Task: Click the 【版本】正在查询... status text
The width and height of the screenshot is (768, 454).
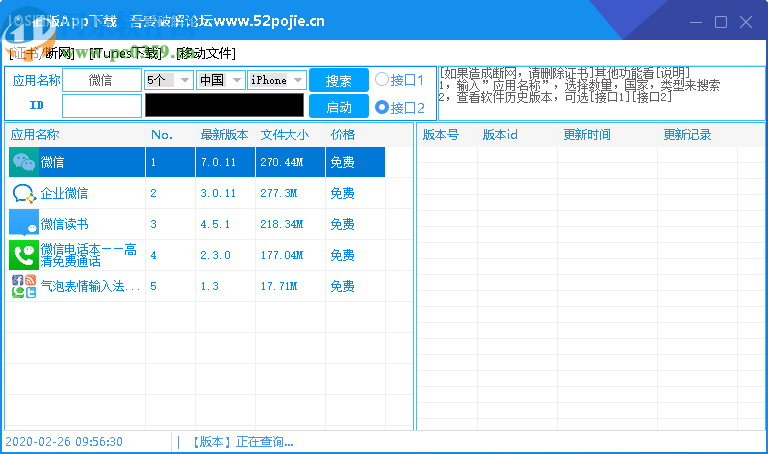Action: 240,442
